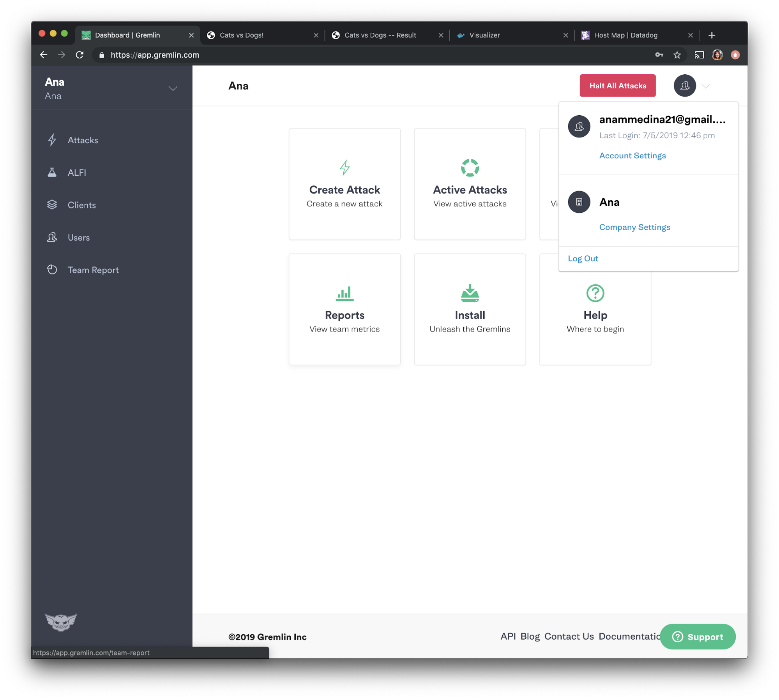The width and height of the screenshot is (779, 700).
Task: Click Log Out in the user menu
Action: pos(583,258)
